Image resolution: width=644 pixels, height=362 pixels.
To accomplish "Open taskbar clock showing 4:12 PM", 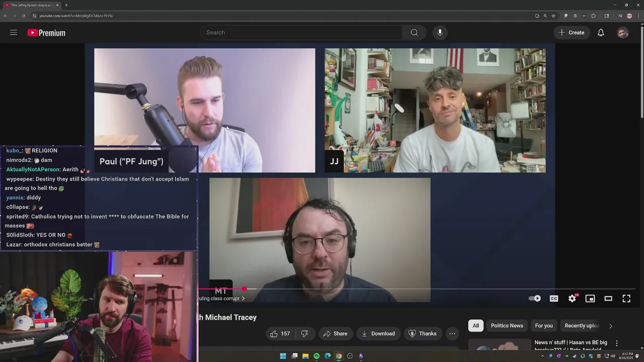I will click(x=626, y=356).
